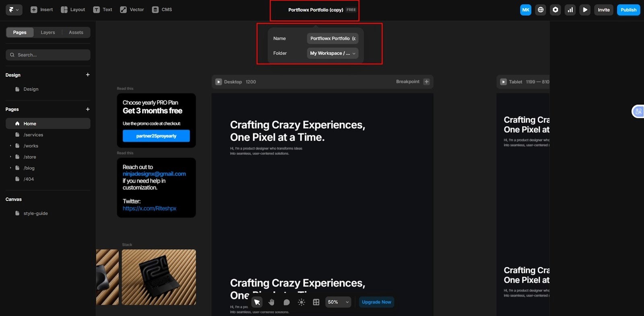Viewport: 644px width, 316px height.
Task: Click the Preview play button
Action: point(585,10)
